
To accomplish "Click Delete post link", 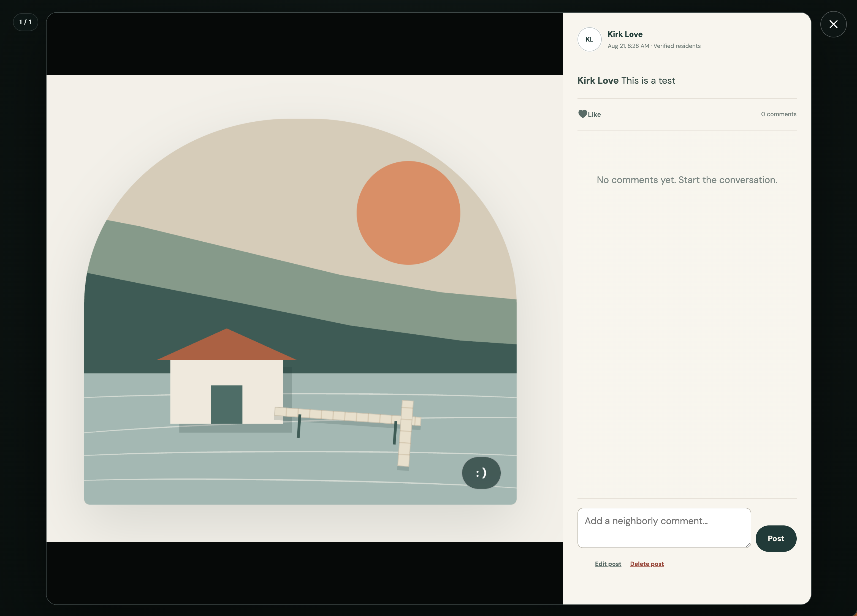I will pos(647,563).
